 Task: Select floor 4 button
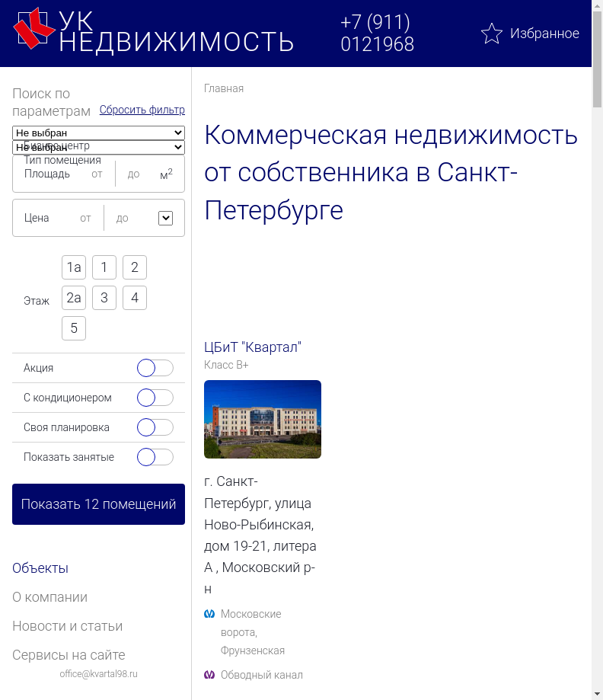tap(134, 298)
